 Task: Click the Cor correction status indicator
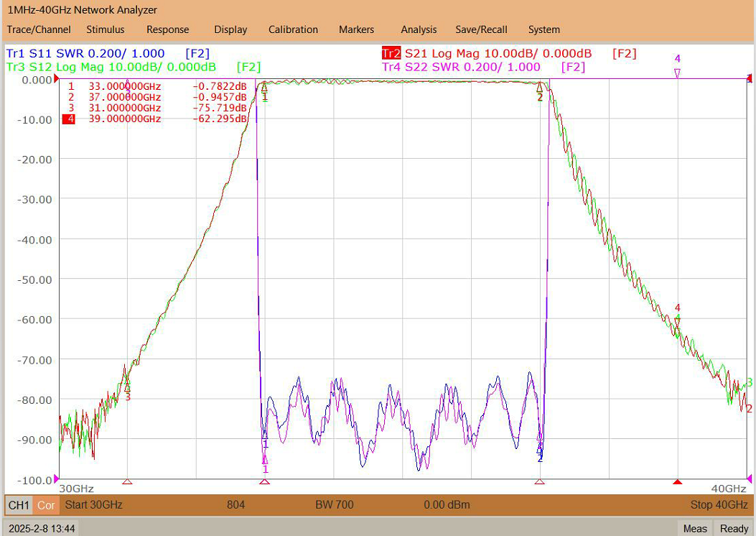pos(46,505)
